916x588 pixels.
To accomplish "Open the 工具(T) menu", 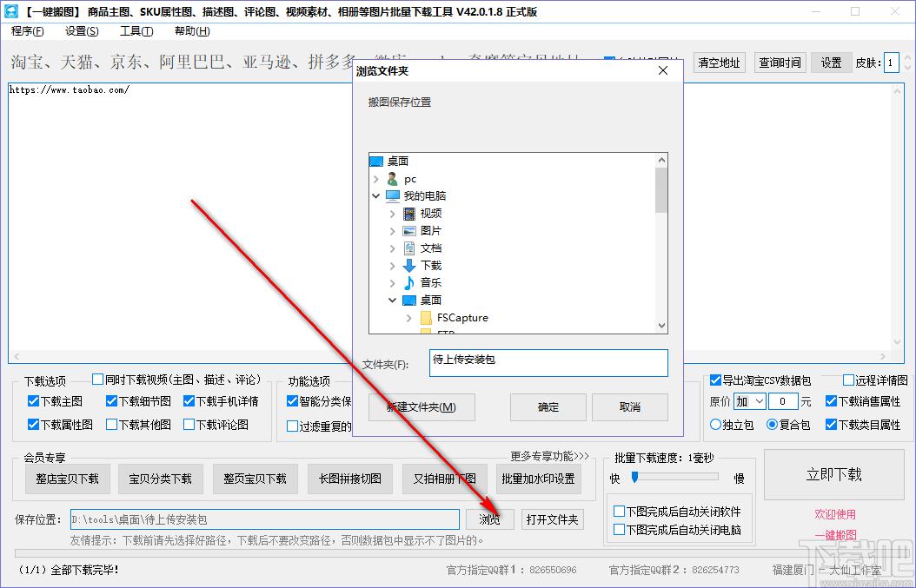I will pyautogui.click(x=136, y=31).
